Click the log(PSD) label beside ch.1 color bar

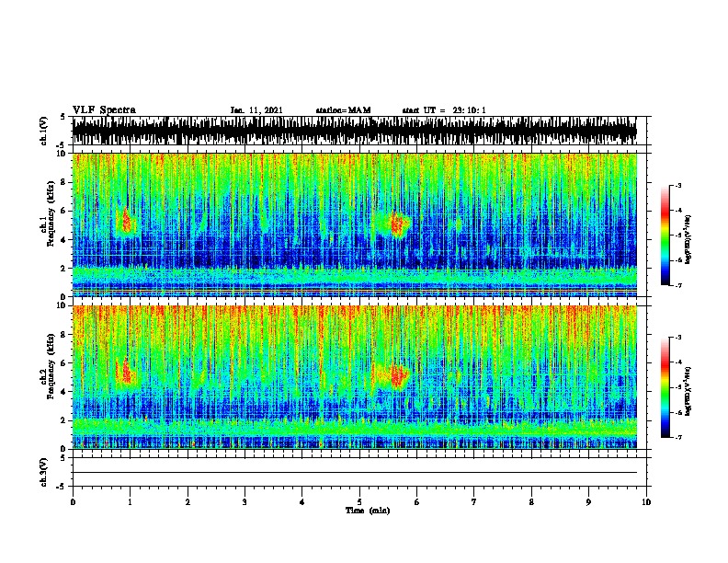688,239
